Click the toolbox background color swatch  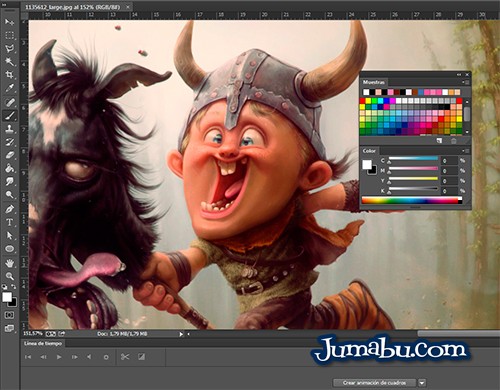coord(13,303)
